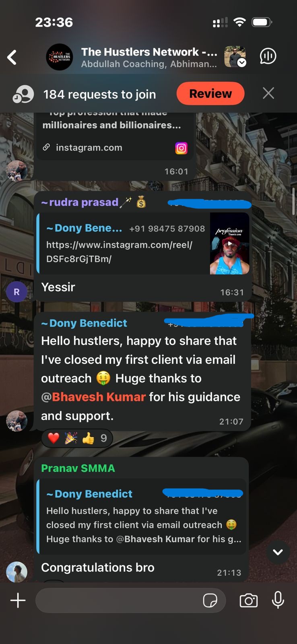Open the camera from message bar
297x644 pixels.
[249, 601]
